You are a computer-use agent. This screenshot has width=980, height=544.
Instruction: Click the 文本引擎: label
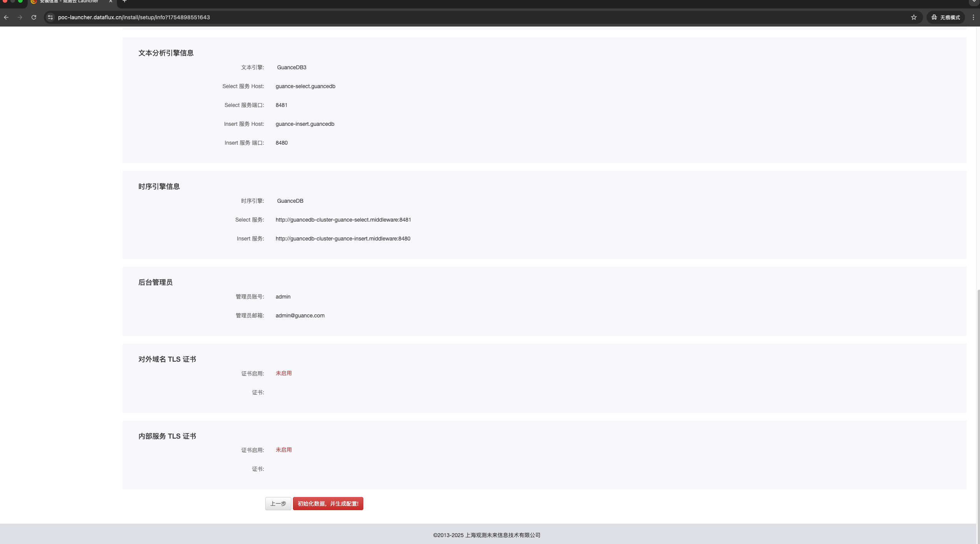coord(253,67)
